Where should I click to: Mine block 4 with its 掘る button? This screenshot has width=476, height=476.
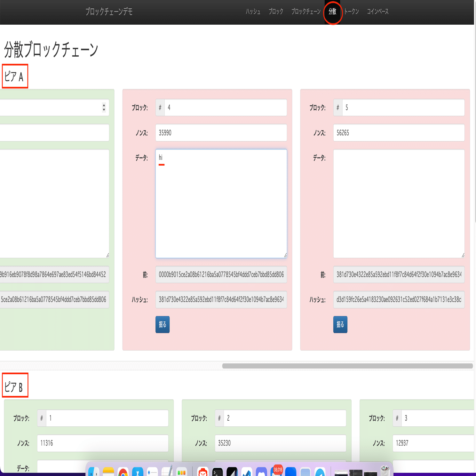[x=163, y=324]
